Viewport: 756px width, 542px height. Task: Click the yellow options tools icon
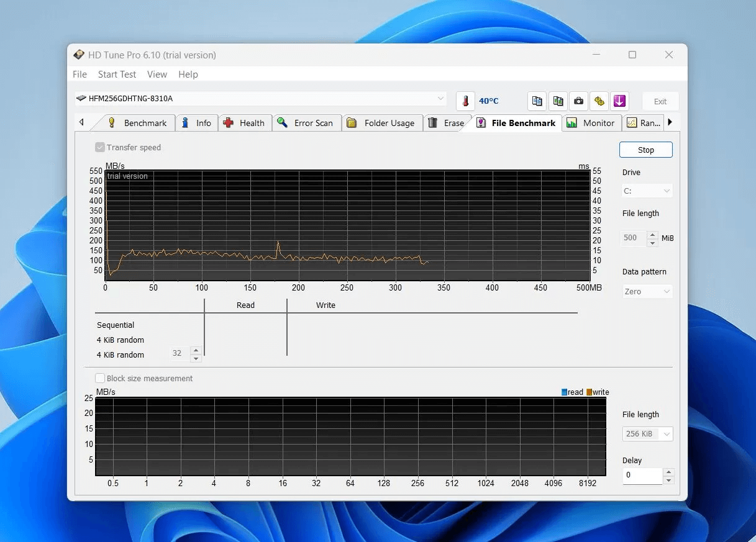click(599, 101)
